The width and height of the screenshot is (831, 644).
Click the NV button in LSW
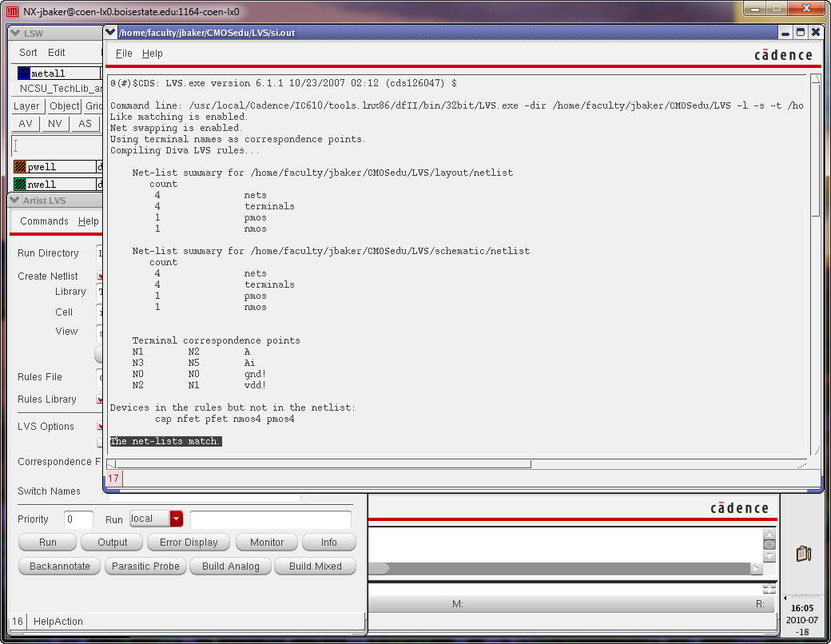[54, 124]
